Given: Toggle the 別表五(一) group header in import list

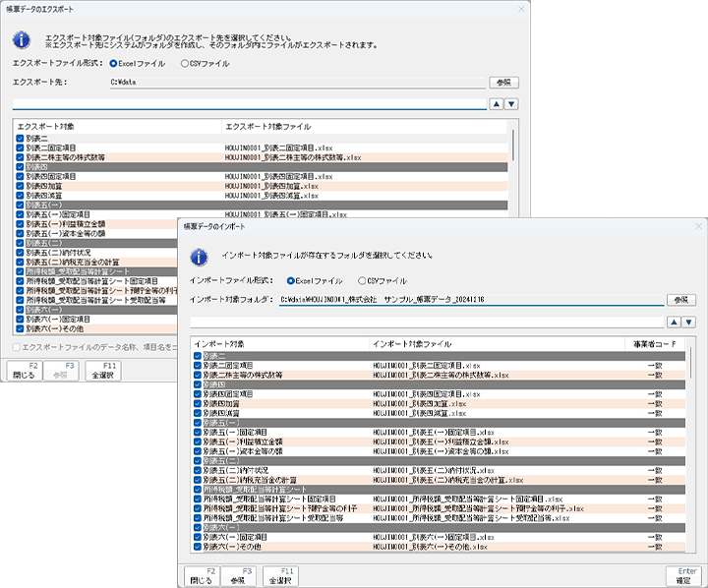Looking at the screenshot, I should pos(198,423).
